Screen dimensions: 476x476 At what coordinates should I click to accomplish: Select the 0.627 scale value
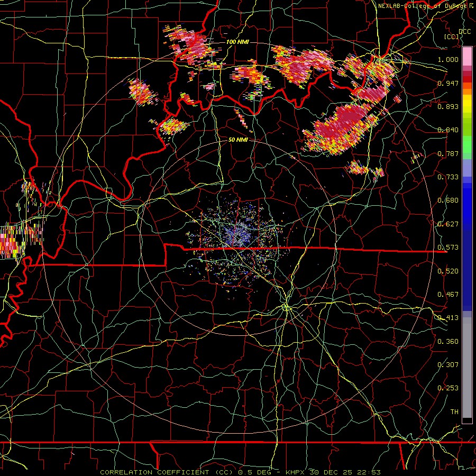tap(448, 224)
